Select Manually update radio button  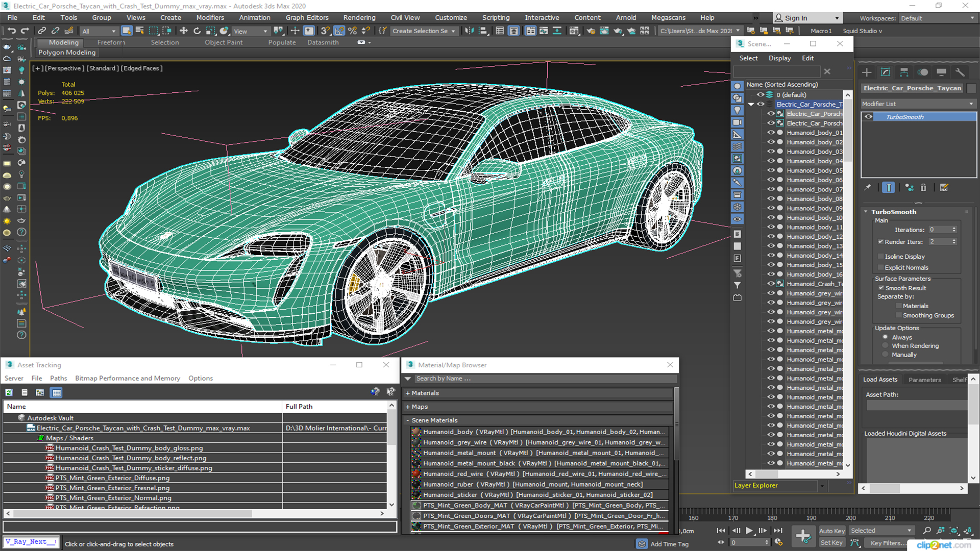[x=885, y=354]
